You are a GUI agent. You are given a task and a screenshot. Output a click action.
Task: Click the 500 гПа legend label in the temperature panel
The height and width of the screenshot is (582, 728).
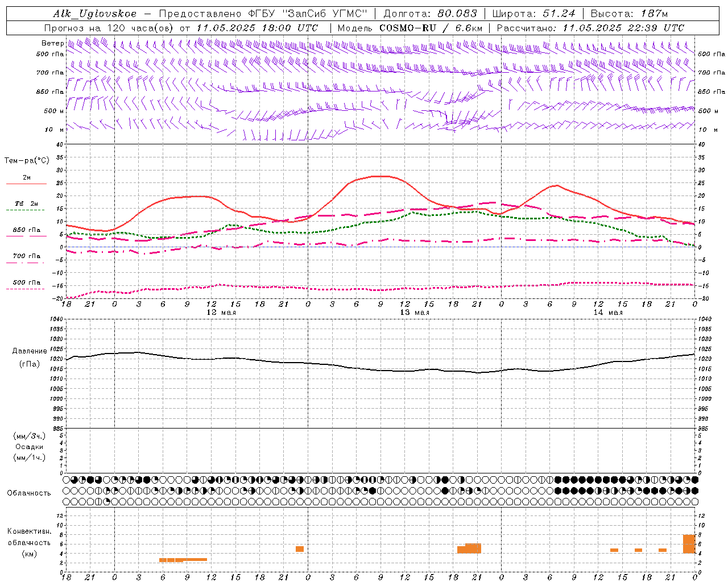point(26,282)
